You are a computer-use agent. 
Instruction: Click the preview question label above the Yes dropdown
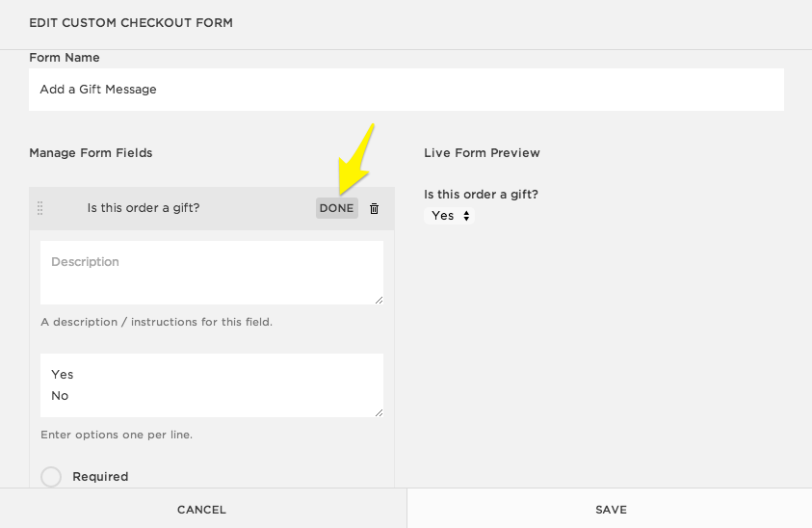(x=481, y=195)
